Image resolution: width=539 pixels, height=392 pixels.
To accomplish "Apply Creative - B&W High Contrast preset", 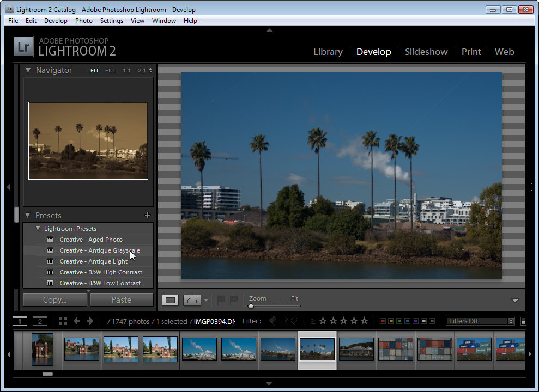I will (101, 272).
